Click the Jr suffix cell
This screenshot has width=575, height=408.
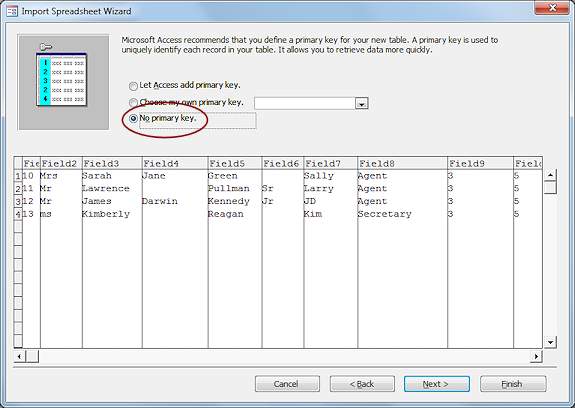tap(283, 201)
